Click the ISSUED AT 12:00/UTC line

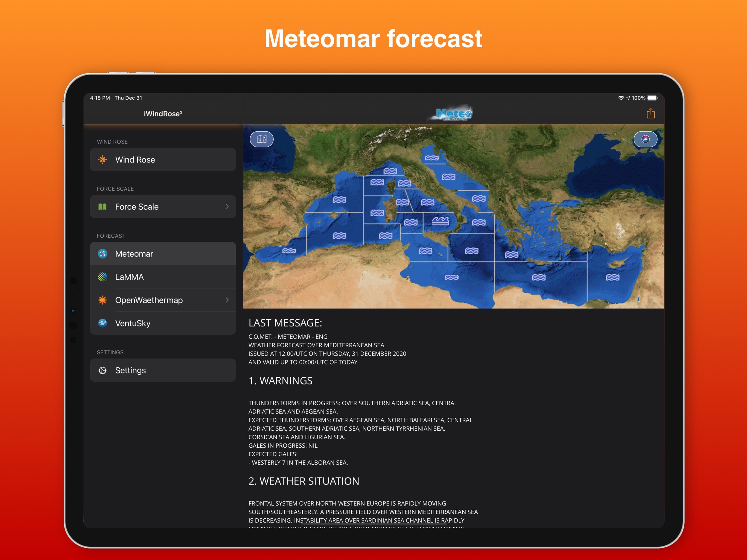point(327,354)
